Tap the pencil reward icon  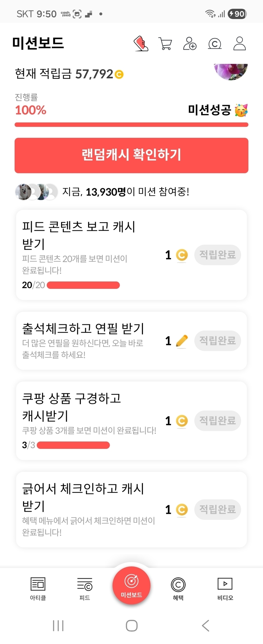182,341
